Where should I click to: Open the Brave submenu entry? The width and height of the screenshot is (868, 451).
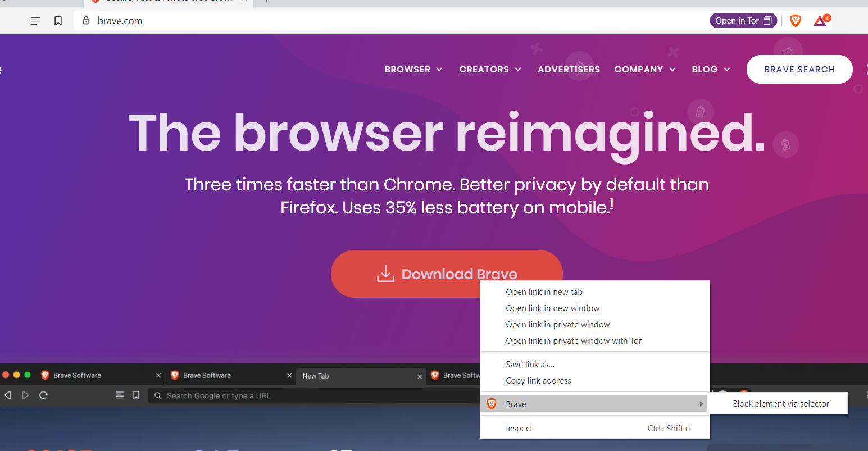595,404
